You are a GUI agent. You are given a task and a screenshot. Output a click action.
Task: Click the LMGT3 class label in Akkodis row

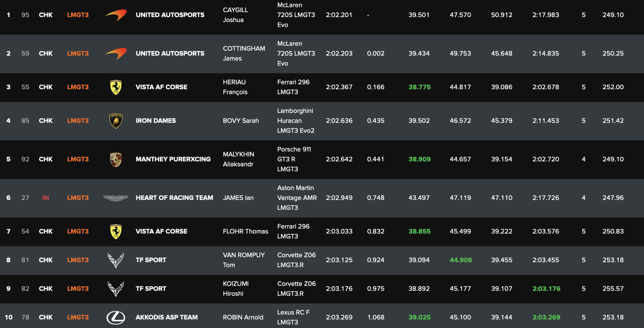78,317
